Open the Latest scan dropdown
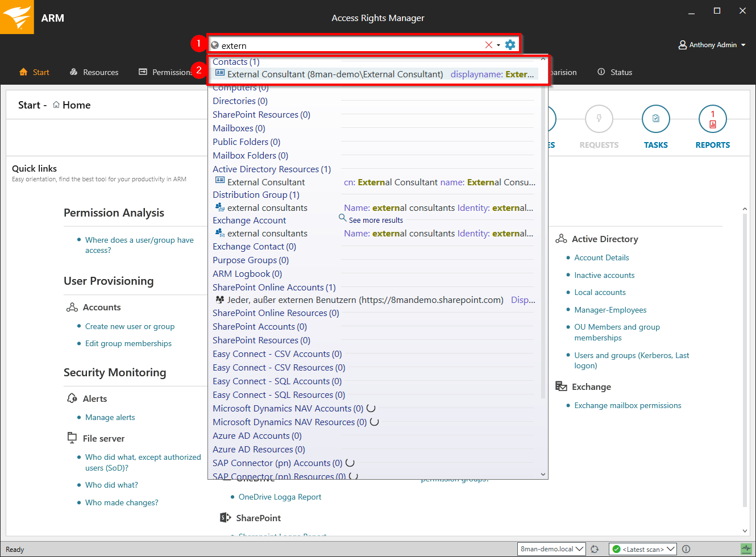 (642, 549)
